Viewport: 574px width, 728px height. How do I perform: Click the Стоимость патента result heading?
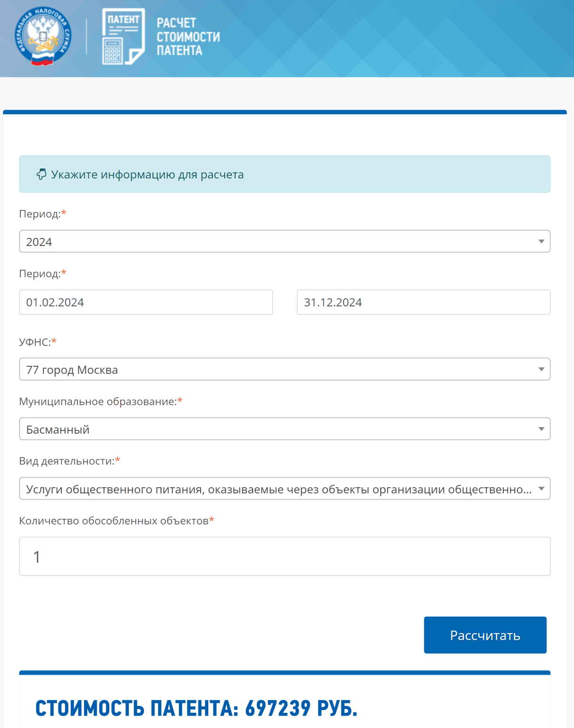196,708
